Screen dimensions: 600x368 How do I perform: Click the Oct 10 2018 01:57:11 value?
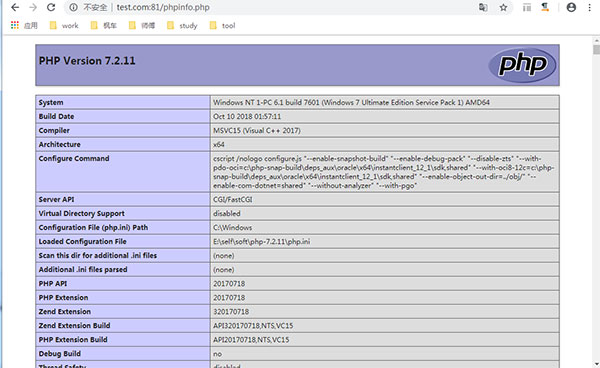tap(247, 116)
